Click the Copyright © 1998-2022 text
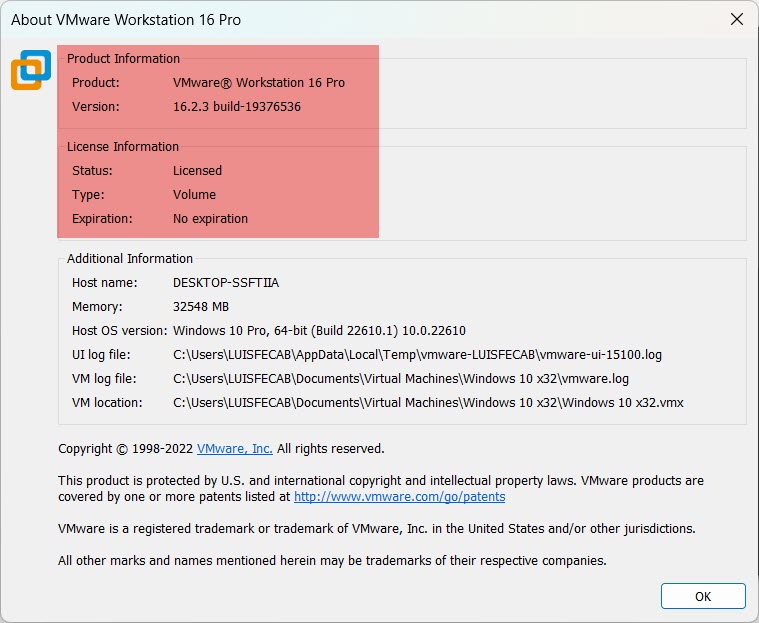 point(125,449)
